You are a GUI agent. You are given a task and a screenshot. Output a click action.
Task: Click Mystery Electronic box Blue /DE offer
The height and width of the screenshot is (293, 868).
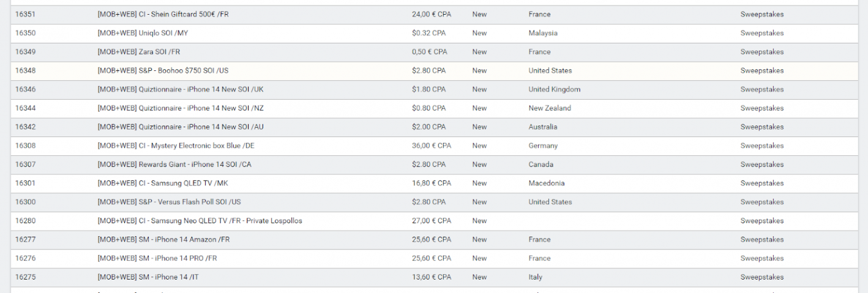[177, 146]
